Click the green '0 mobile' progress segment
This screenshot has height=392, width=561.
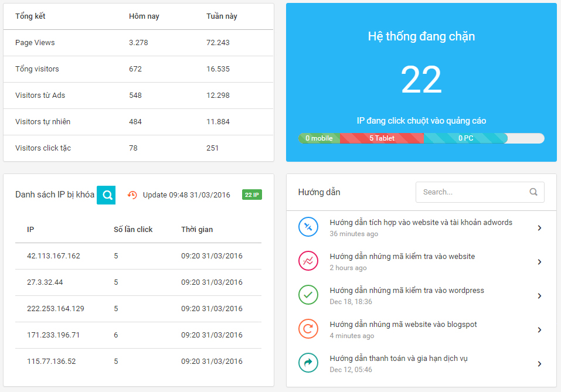coord(319,138)
